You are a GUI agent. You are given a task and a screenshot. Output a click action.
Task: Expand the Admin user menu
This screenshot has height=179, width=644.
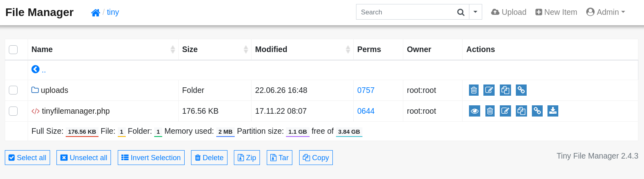click(606, 12)
